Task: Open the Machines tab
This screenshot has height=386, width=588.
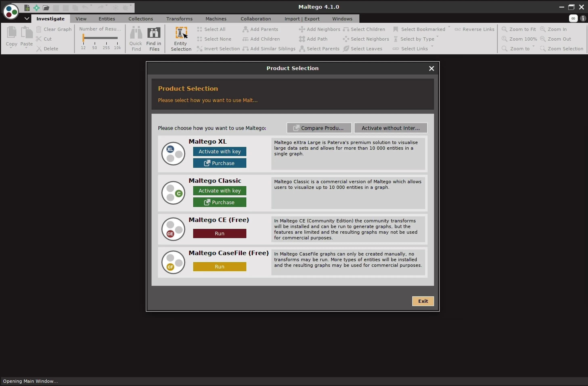Action: coord(216,19)
